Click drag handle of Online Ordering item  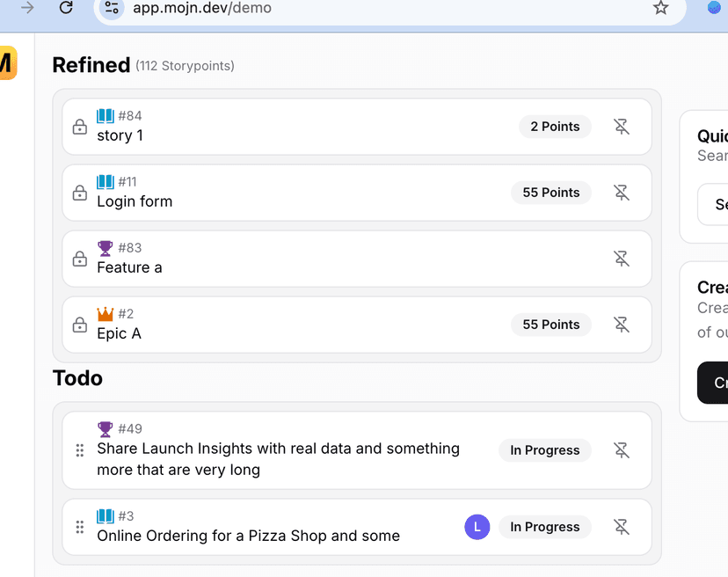[x=80, y=527]
